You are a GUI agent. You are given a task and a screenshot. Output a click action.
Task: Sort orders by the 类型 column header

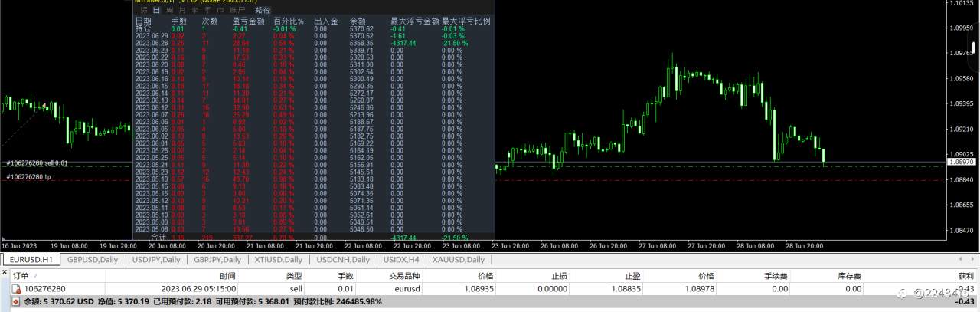click(x=294, y=276)
